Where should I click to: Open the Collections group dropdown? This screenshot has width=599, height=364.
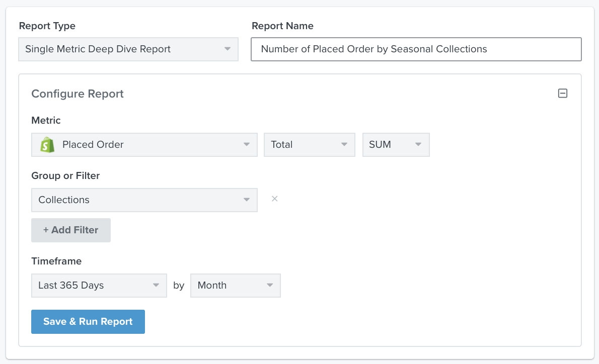point(136,200)
